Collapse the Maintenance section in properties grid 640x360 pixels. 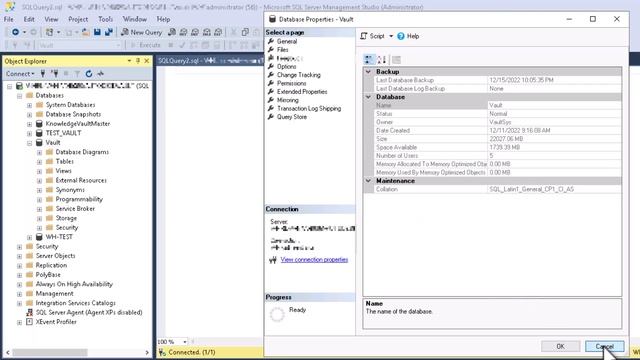point(368,181)
